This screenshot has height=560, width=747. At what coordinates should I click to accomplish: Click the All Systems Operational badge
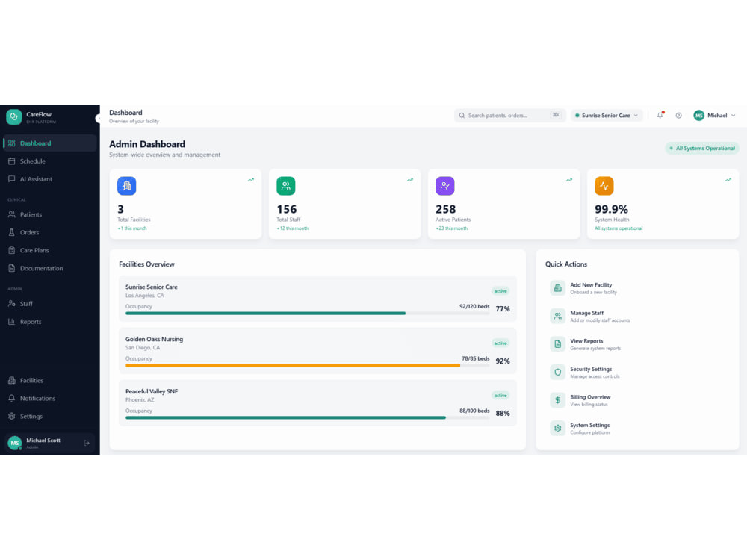(702, 148)
